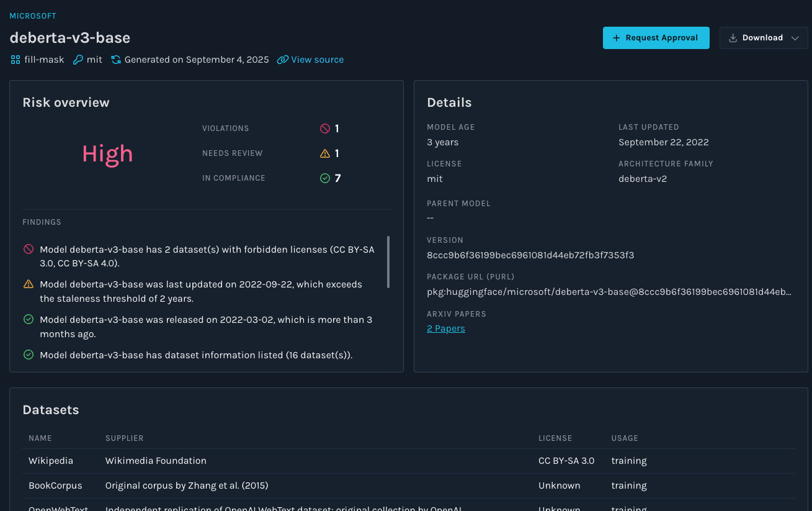The height and width of the screenshot is (511, 812).
Task: Click the MICROSOFT organization label
Action: pos(33,16)
